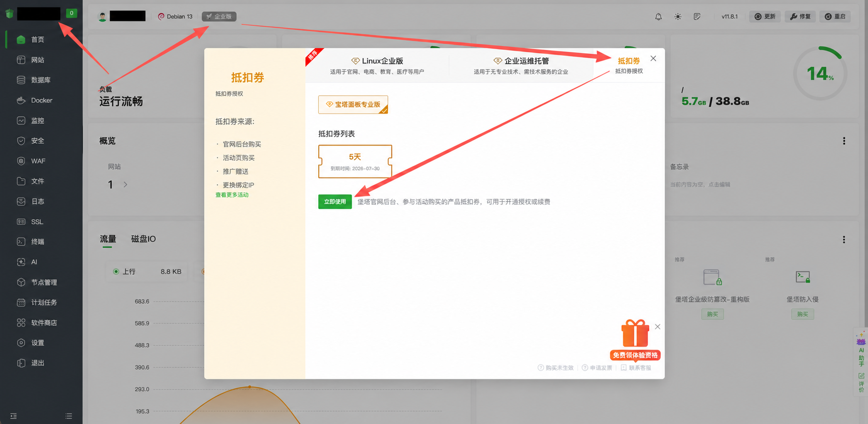868x424 pixels.
Task: Click the notification bell icon
Action: click(x=658, y=16)
